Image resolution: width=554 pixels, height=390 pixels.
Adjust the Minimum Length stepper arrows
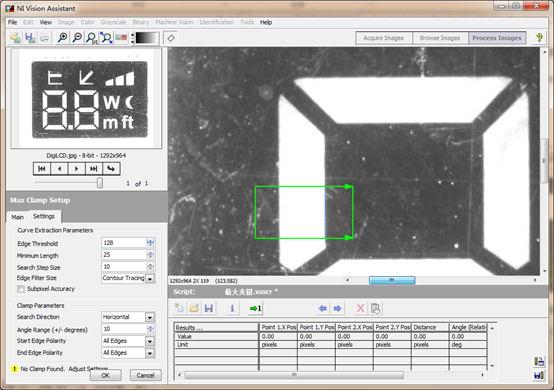pyautogui.click(x=150, y=254)
